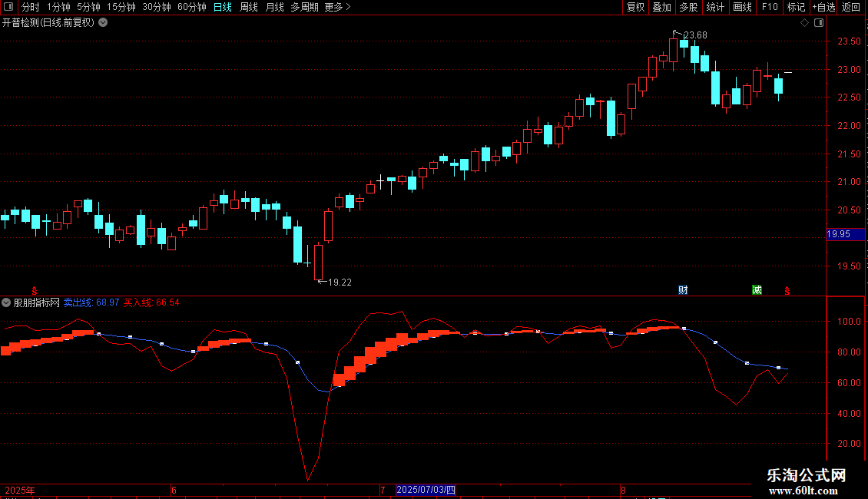Click the 23.50 price axis value
Image resolution: width=868 pixels, height=499 pixels.
pos(849,41)
